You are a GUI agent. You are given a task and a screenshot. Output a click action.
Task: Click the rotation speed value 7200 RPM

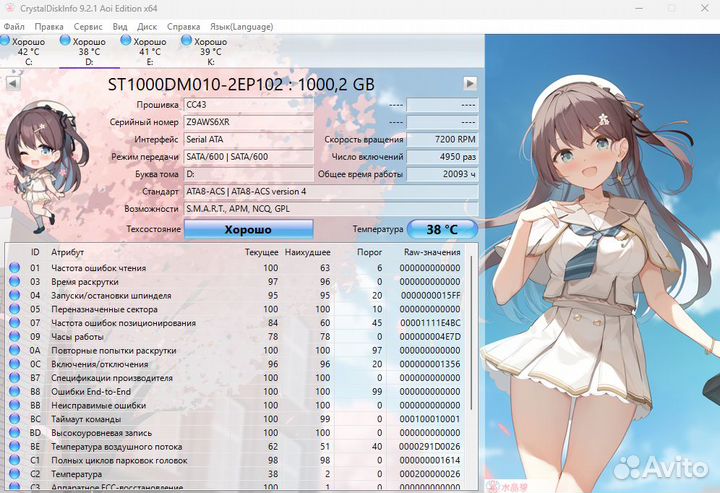pyautogui.click(x=442, y=140)
